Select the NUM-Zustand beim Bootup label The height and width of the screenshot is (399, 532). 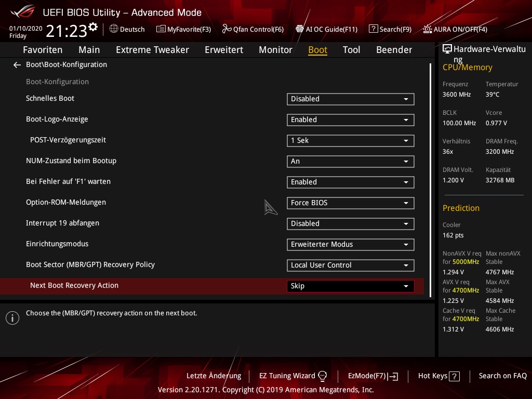coord(71,161)
